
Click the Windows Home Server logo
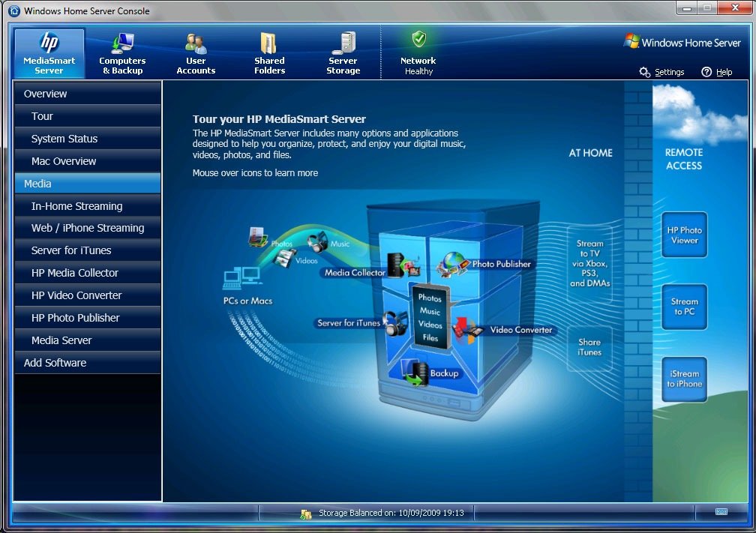682,43
